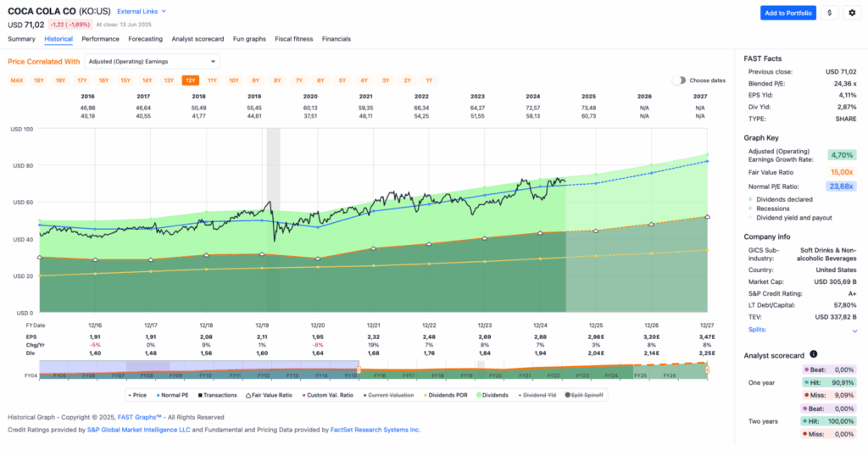The image size is (868, 456).
Task: Select the 15Y time range
Action: pyautogui.click(x=125, y=81)
